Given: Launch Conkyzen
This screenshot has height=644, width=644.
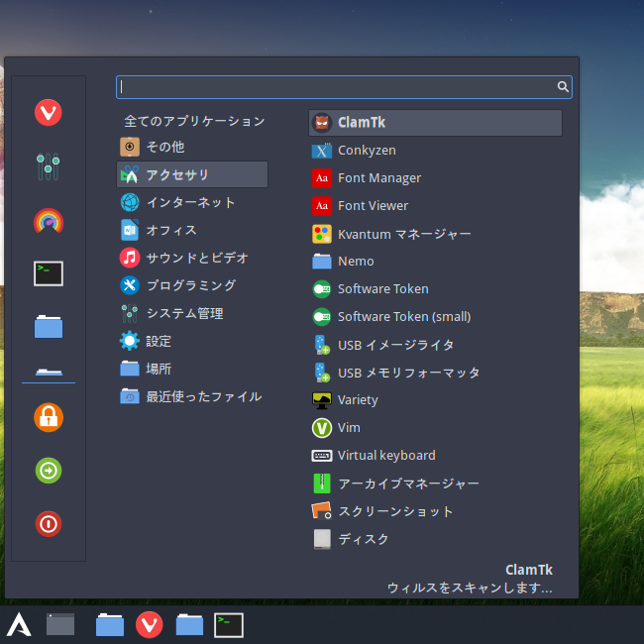Looking at the screenshot, I should coord(435,151).
